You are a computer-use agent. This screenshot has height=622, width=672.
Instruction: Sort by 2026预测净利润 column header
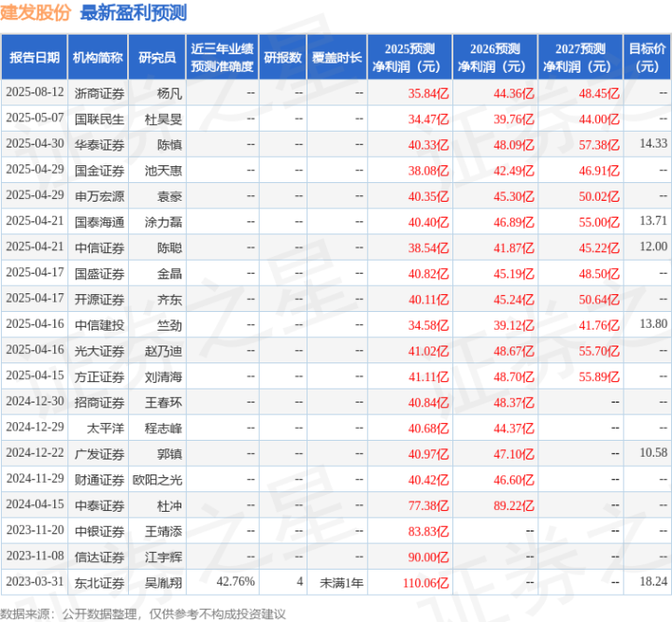[494, 58]
